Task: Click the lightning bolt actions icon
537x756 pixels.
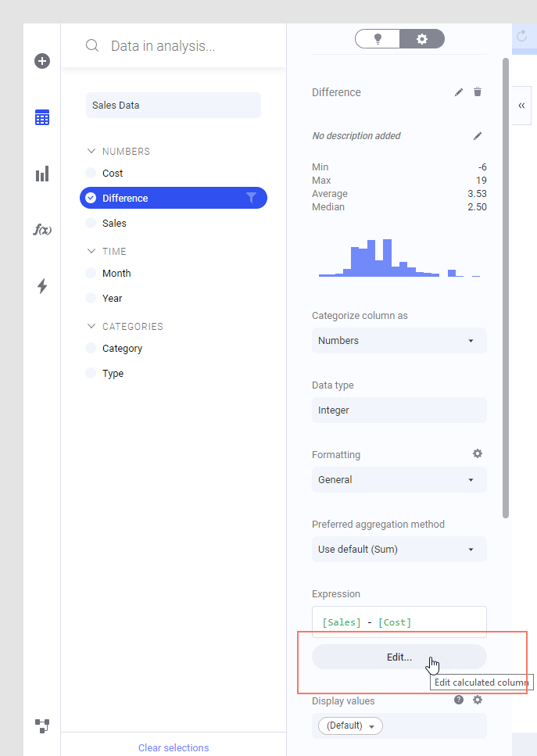Action: click(x=42, y=286)
